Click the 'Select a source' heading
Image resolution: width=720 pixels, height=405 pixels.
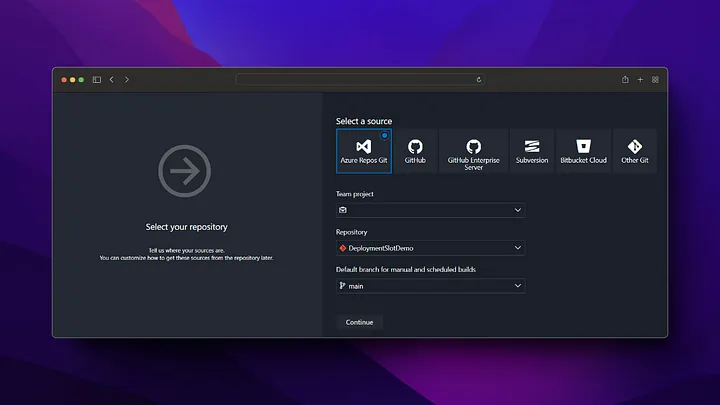pyautogui.click(x=364, y=121)
